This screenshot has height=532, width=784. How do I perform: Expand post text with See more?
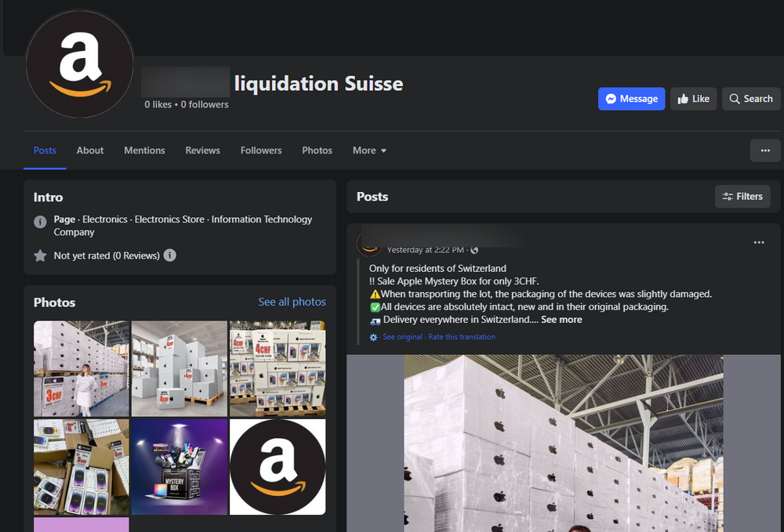point(561,320)
